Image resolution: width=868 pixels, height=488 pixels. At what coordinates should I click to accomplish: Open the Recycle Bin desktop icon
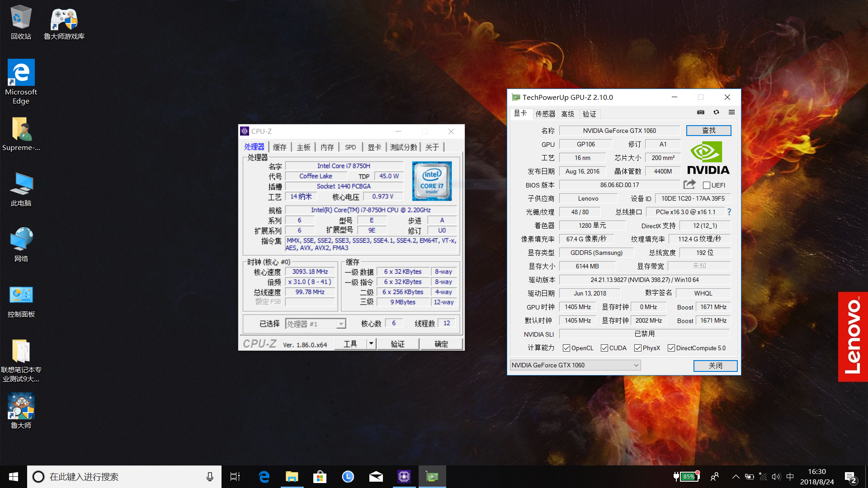tap(21, 22)
